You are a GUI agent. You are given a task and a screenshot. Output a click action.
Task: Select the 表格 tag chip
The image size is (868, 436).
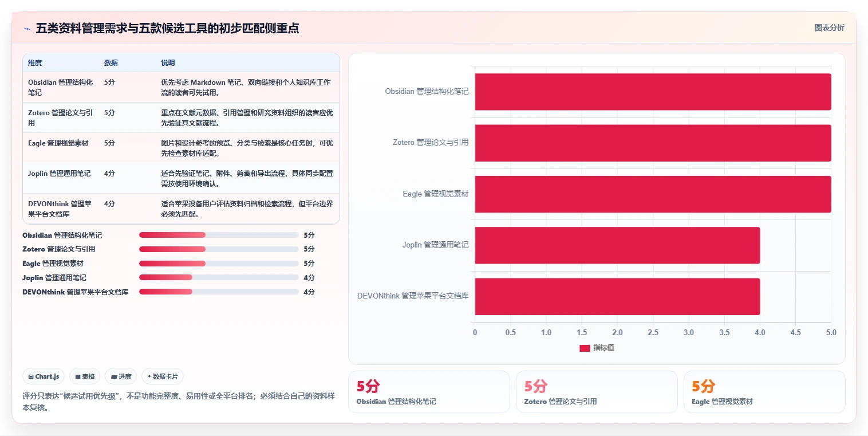(x=85, y=376)
